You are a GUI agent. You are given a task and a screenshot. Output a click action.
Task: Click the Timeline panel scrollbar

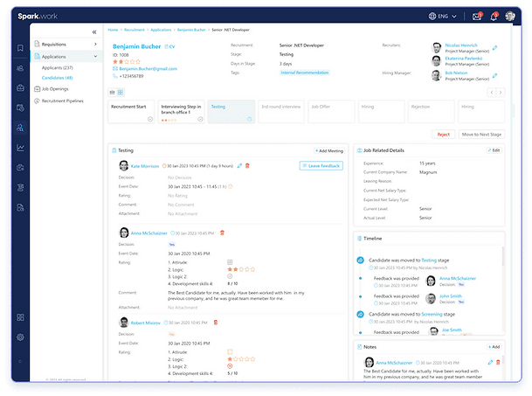[x=503, y=256]
